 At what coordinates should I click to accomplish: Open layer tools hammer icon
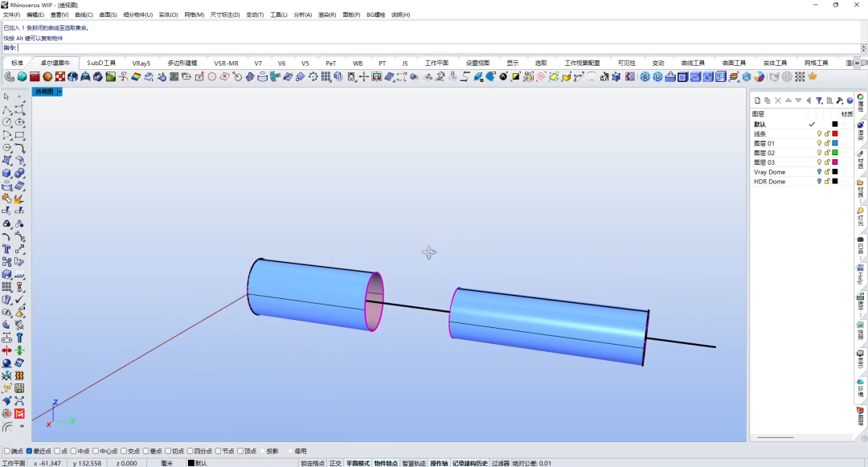coord(840,100)
